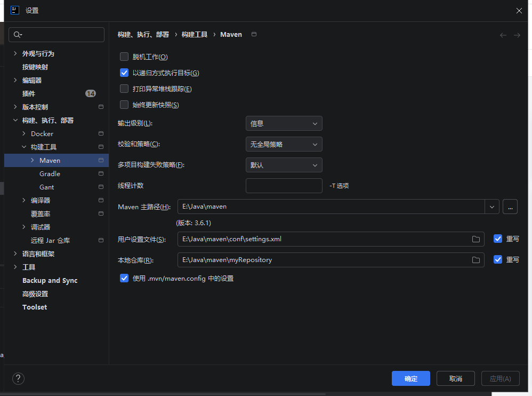532x396 pixels.
Task: Uncheck 重写 for user settings file
Action: (x=498, y=239)
